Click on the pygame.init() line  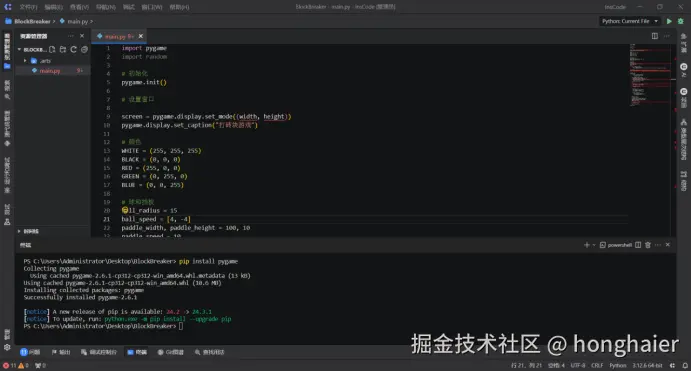[x=144, y=82]
